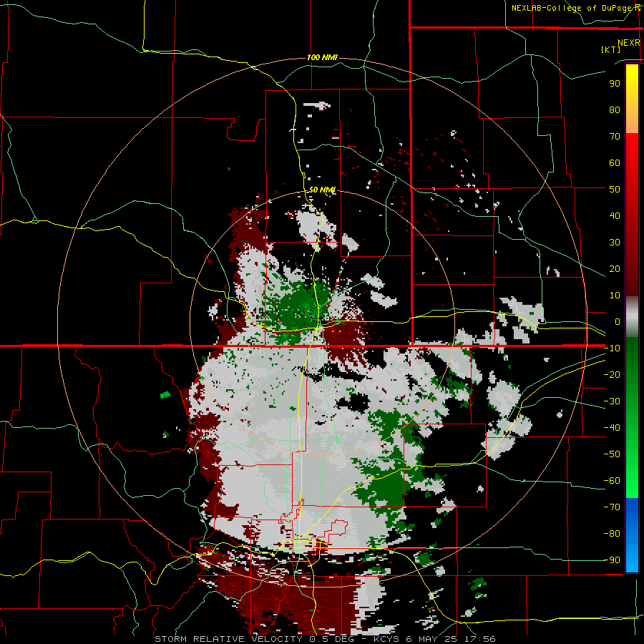Viewport: 644px width, 644px height.
Task: Click the positive 80 legend value
Action: coord(615,109)
